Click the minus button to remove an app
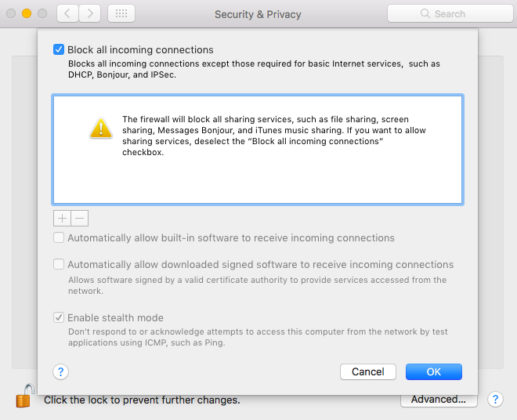517x420 pixels. pyautogui.click(x=79, y=218)
